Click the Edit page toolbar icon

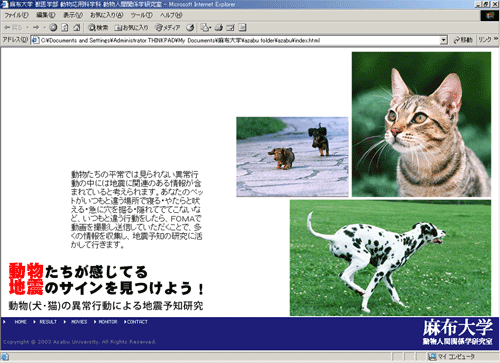pos(231,28)
